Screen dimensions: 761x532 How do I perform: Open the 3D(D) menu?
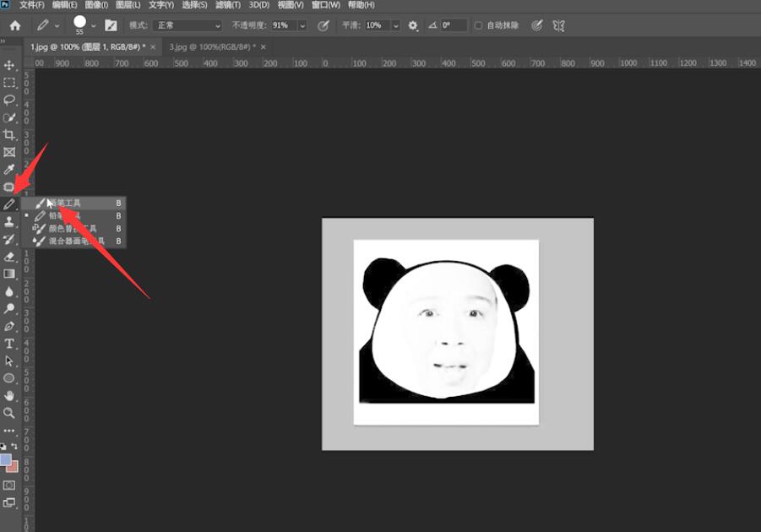click(x=258, y=5)
